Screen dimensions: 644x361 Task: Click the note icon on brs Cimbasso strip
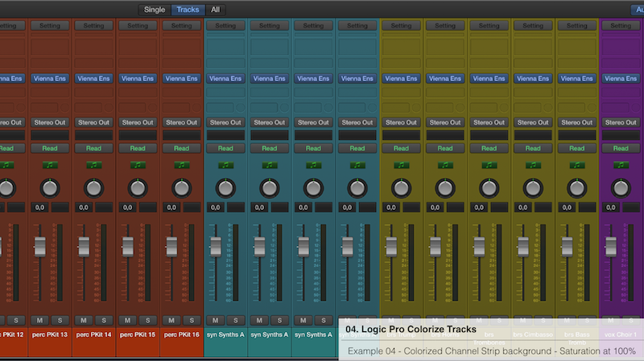[533, 165]
